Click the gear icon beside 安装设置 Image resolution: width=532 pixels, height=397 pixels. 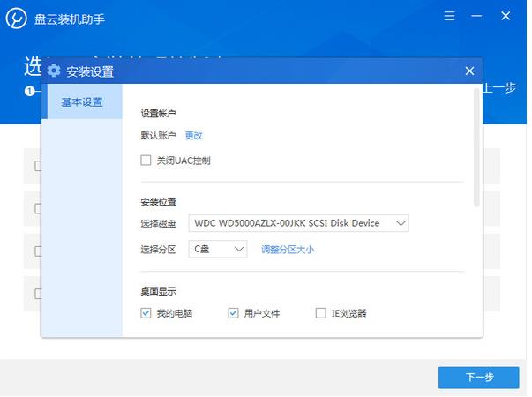(54, 71)
